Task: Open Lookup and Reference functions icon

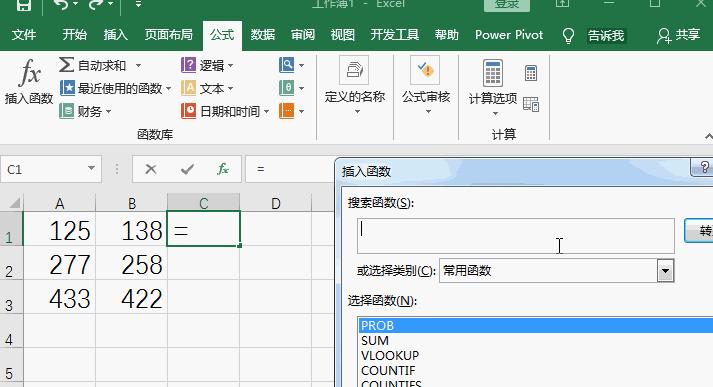Action: click(x=286, y=65)
